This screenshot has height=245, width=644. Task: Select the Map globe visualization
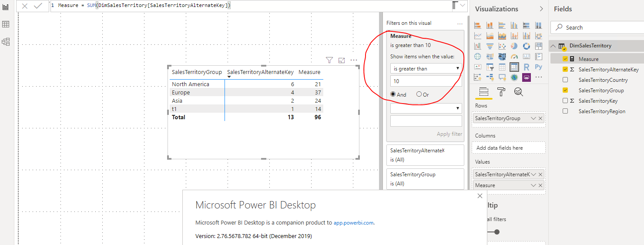click(x=478, y=57)
